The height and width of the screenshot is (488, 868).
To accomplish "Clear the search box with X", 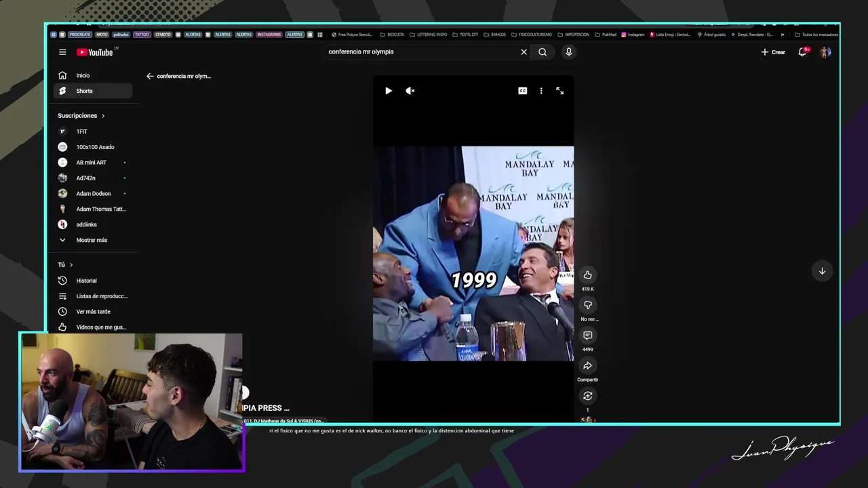I will [524, 52].
